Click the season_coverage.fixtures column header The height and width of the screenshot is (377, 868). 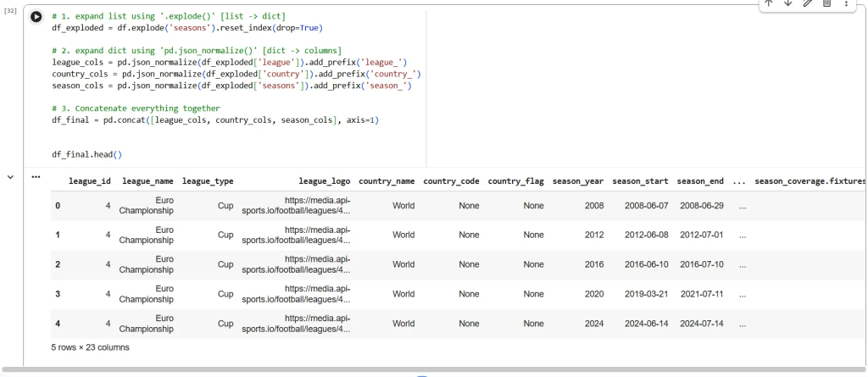(810, 181)
